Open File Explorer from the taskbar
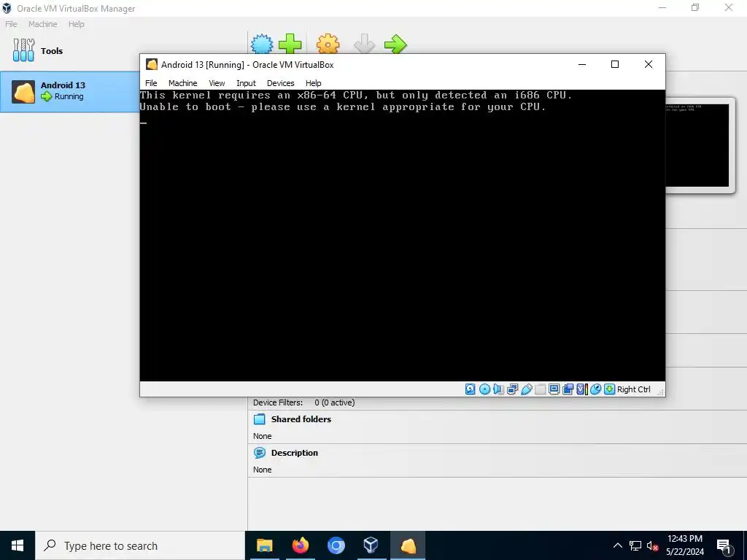 (x=264, y=545)
